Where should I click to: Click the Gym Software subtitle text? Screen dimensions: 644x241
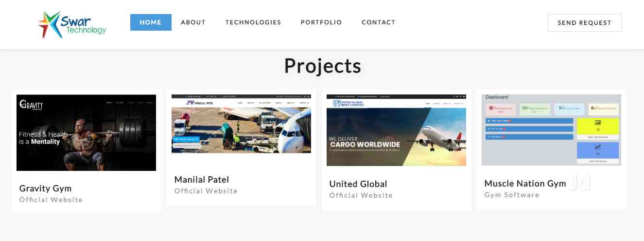coord(512,195)
